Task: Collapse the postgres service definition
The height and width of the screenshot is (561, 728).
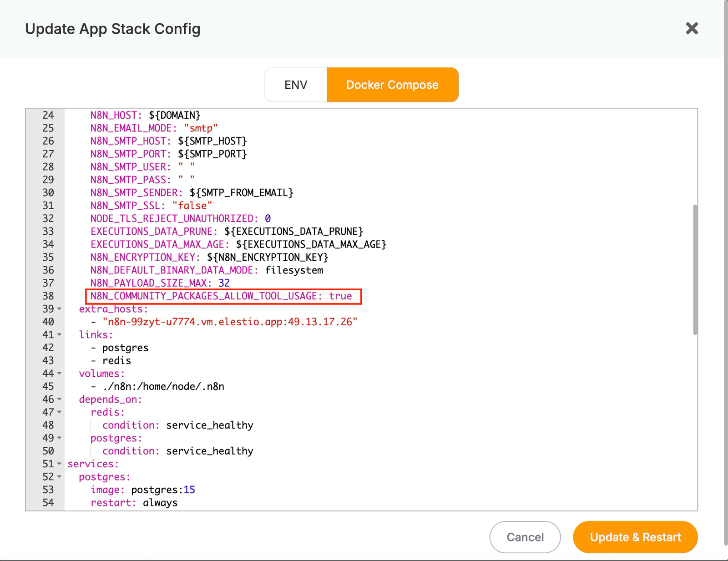Action: (59, 477)
